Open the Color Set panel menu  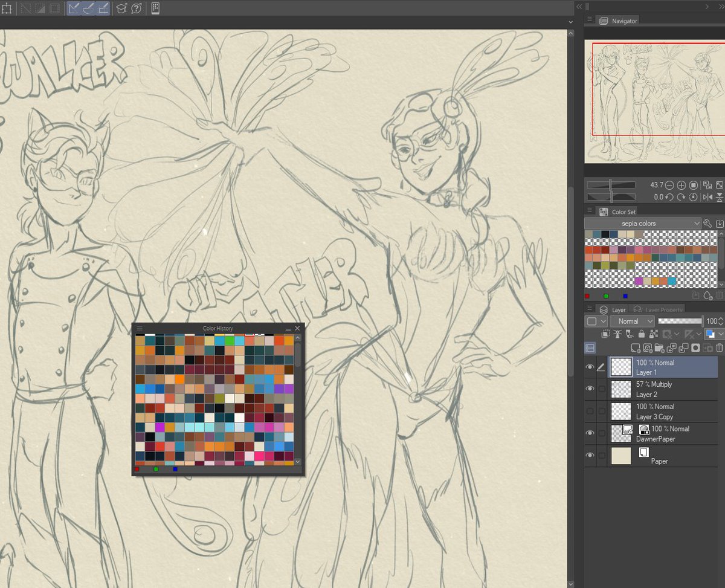click(588, 212)
